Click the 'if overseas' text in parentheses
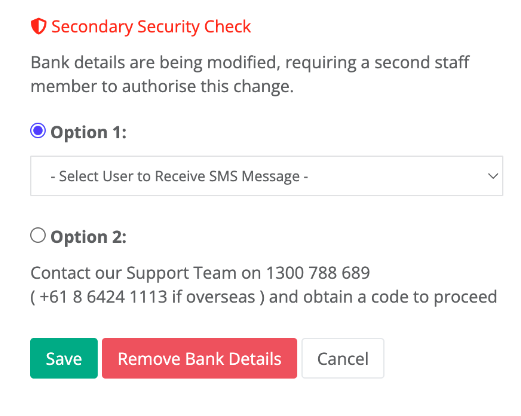 213,297
